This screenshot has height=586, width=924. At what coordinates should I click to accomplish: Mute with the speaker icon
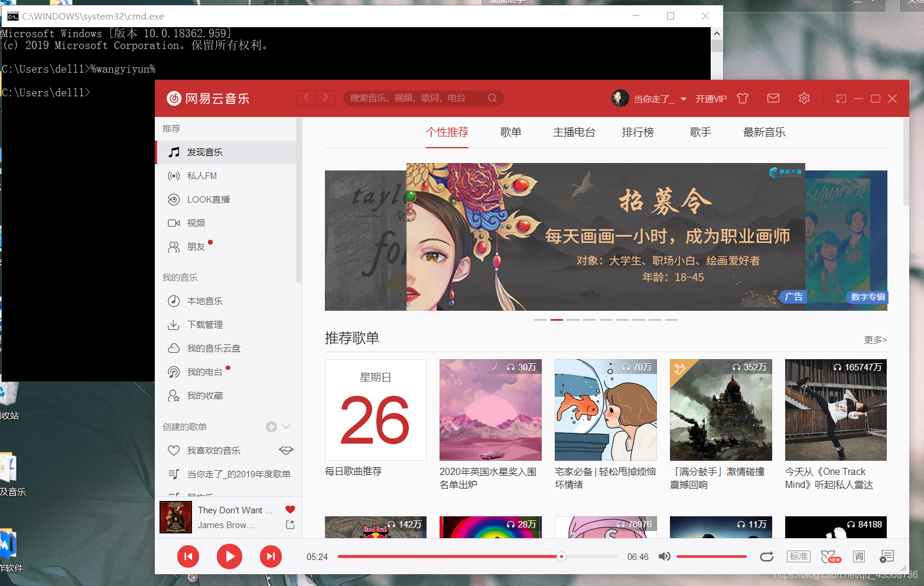click(x=665, y=556)
